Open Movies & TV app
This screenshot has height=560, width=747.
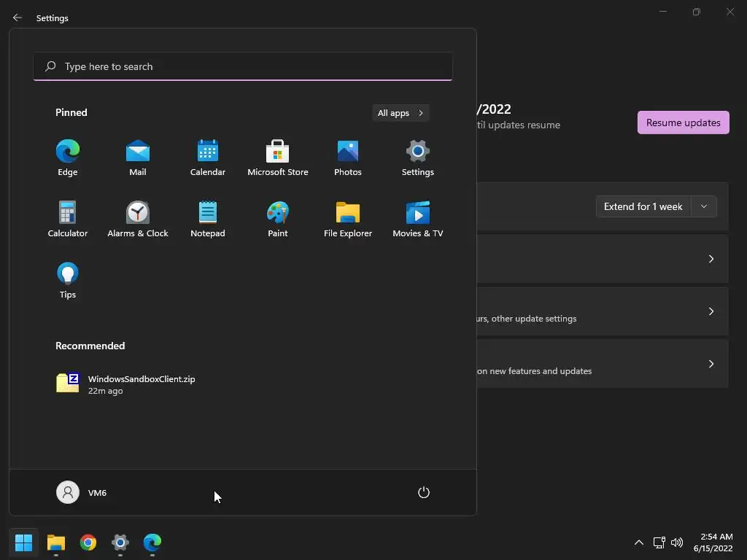418,219
